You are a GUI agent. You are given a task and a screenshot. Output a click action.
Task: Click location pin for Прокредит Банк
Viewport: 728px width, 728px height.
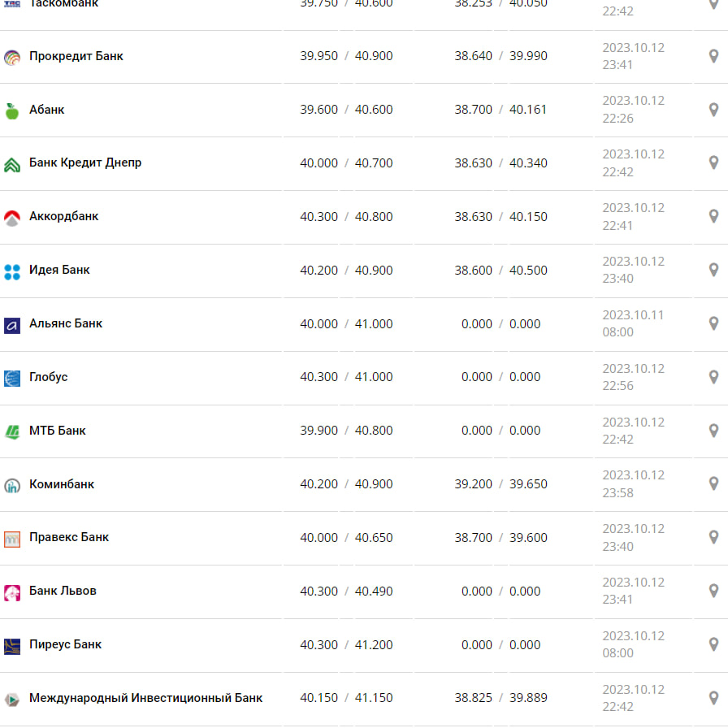tap(713, 56)
